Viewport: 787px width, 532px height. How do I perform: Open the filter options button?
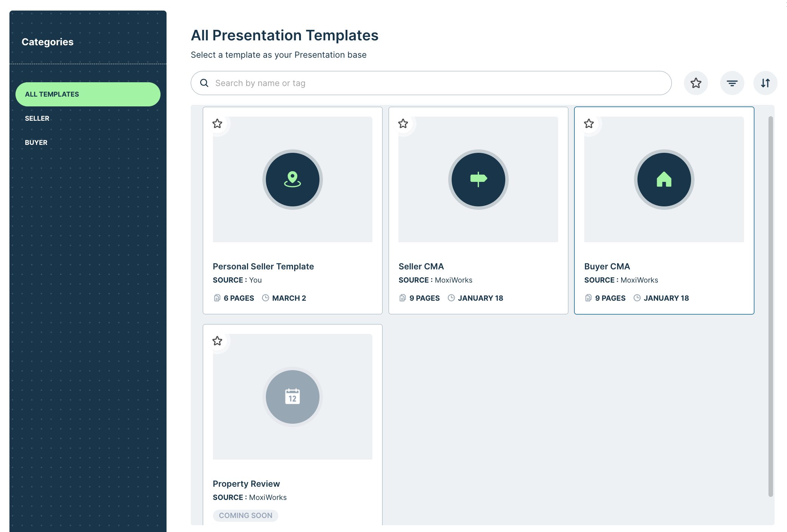pyautogui.click(x=732, y=83)
